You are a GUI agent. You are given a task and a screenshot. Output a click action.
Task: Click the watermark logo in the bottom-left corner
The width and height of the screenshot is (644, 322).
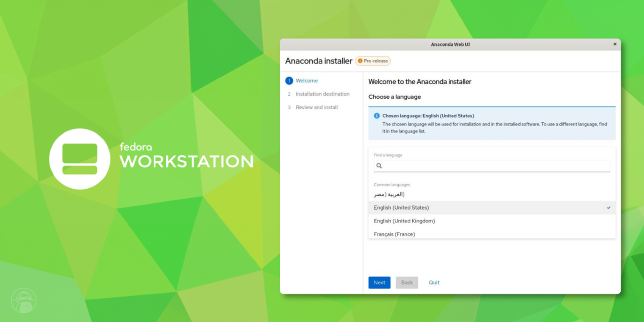coord(24,300)
